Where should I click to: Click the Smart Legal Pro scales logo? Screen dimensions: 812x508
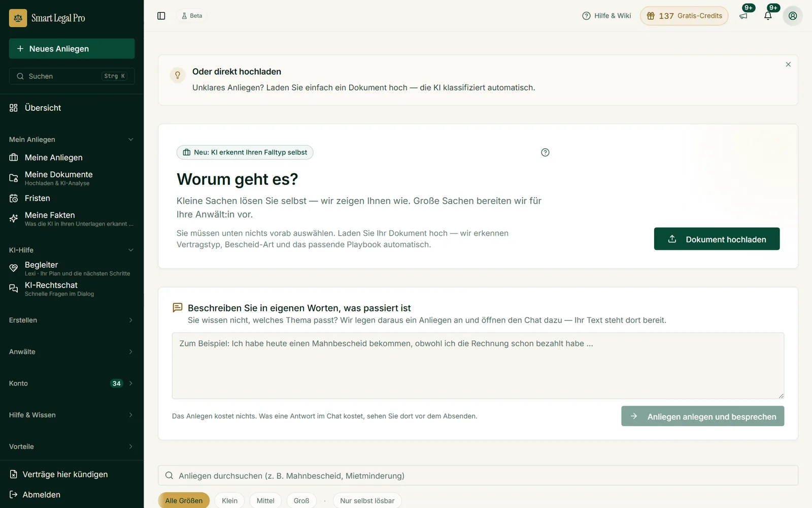(18, 18)
